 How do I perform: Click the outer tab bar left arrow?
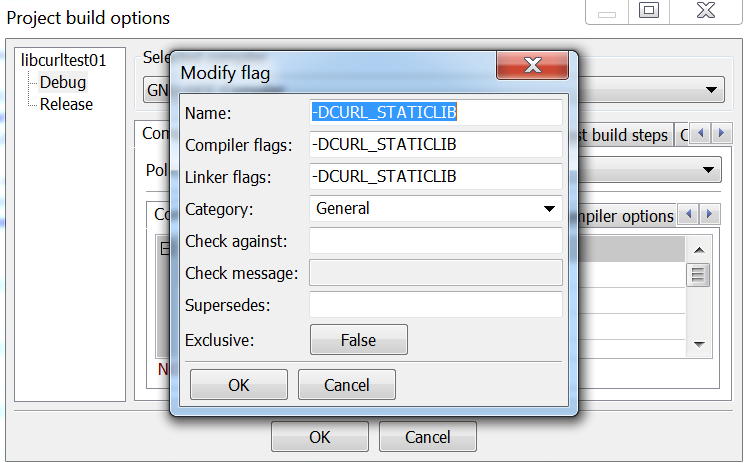(700, 134)
